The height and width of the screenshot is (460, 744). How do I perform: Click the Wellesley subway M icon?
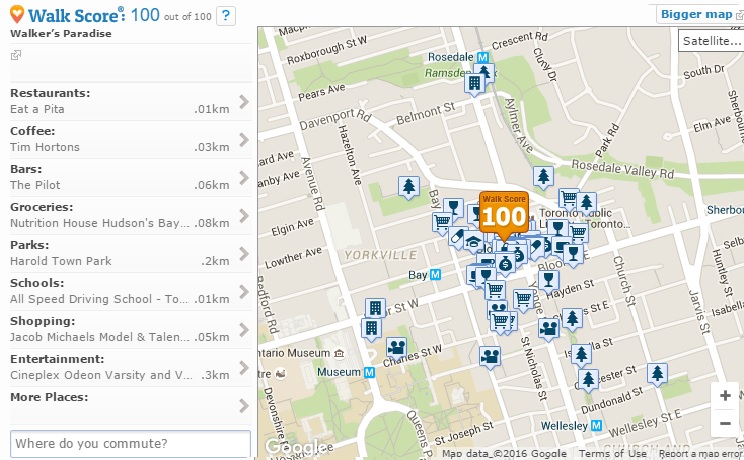click(x=596, y=425)
